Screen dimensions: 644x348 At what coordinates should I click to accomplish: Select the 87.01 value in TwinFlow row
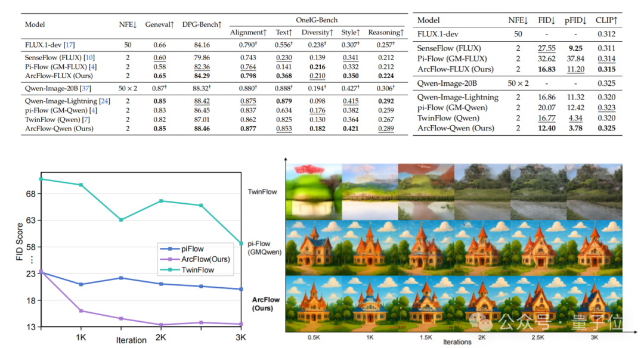click(x=202, y=119)
